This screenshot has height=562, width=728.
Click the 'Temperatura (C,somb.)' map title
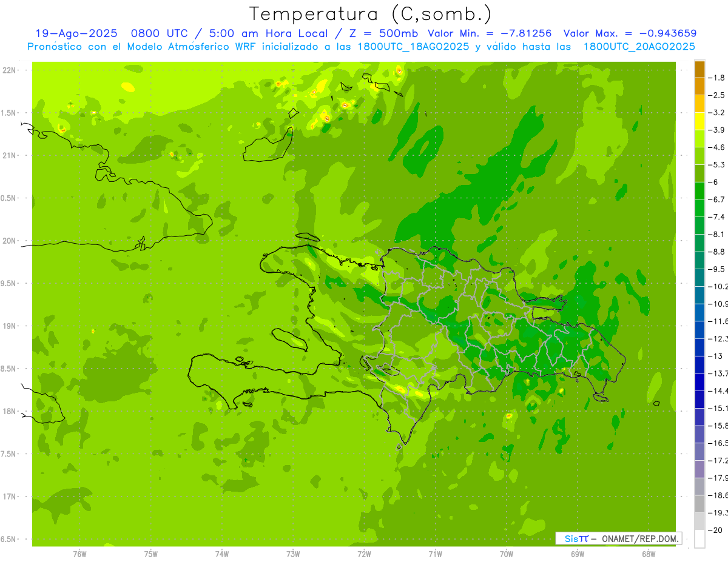click(371, 14)
